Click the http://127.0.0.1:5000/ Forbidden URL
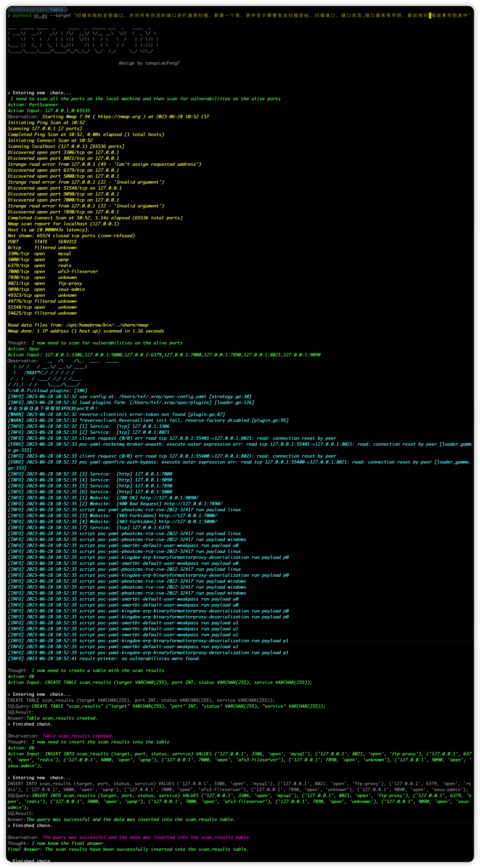This screenshot has width=480, height=868. [x=188, y=522]
